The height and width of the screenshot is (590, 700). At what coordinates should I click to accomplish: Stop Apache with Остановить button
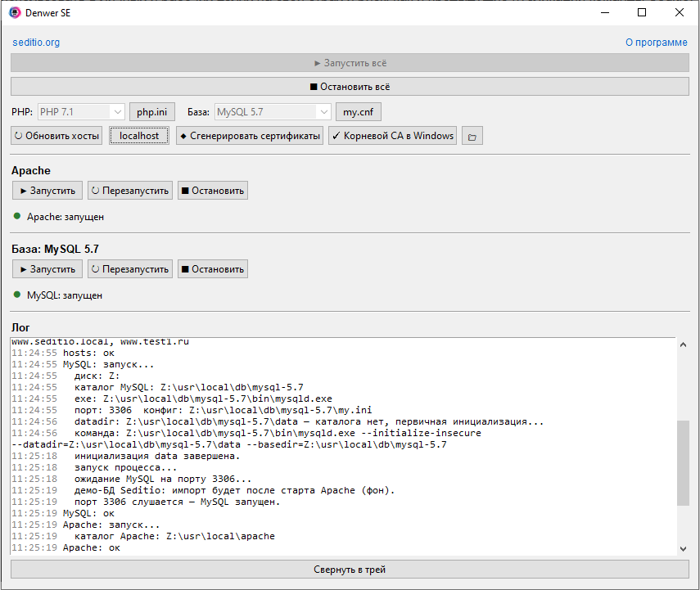point(212,191)
